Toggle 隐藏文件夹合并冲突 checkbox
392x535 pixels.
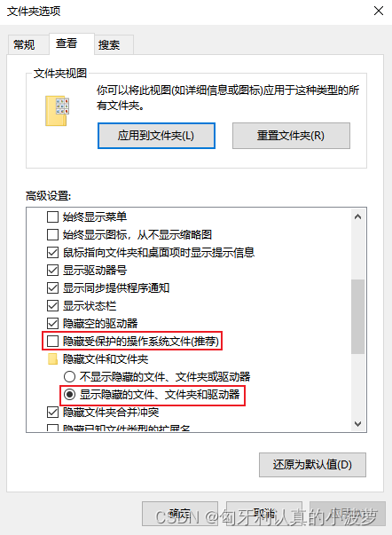point(52,413)
